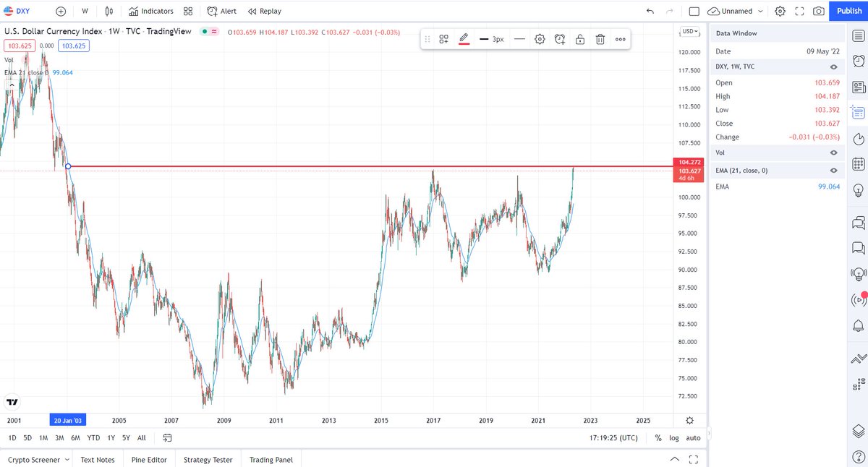Open the Strategy Tester tab
This screenshot has width=868, height=467.
pos(208,459)
